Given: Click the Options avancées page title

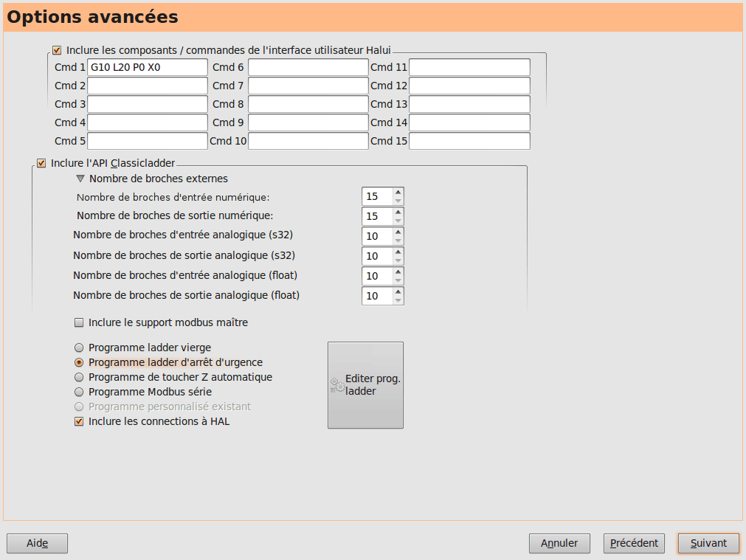Looking at the screenshot, I should pyautogui.click(x=92, y=17).
